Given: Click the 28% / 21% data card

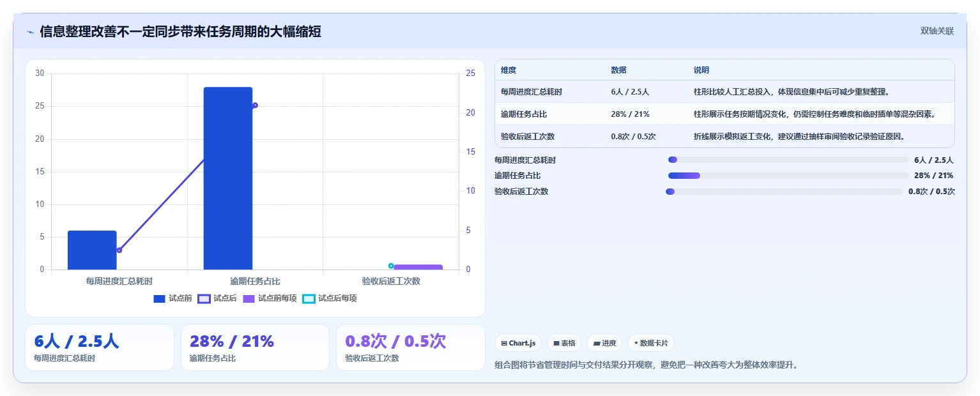Looking at the screenshot, I should (x=255, y=347).
